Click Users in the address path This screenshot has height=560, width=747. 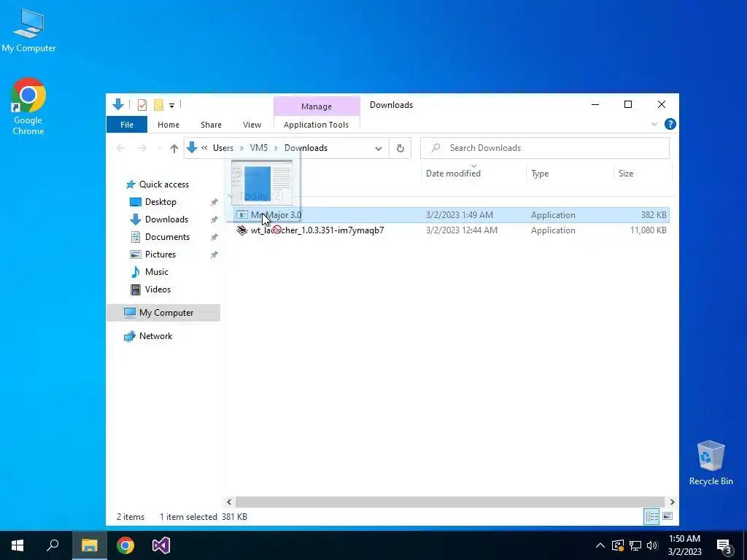[223, 147]
